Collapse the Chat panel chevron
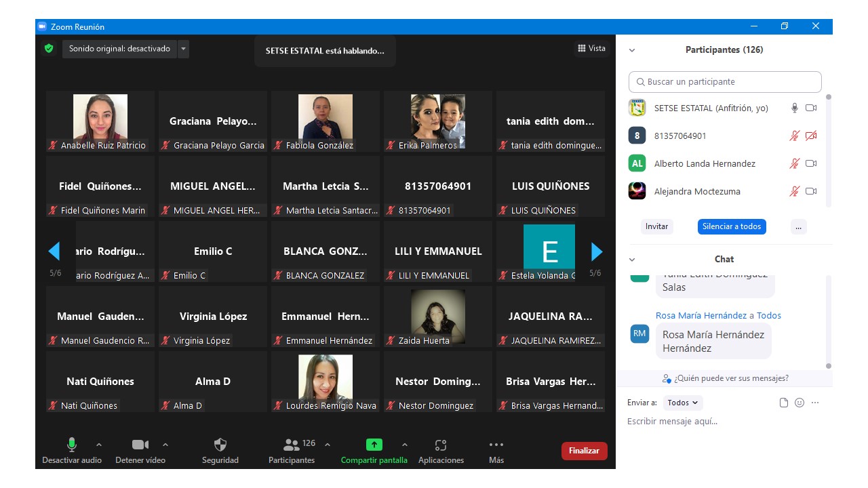 coord(632,260)
